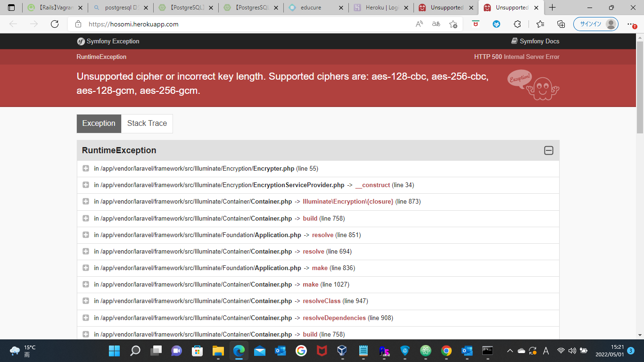The width and height of the screenshot is (644, 362).
Task: Open the Extensions puzzle icon
Action: click(x=517, y=24)
